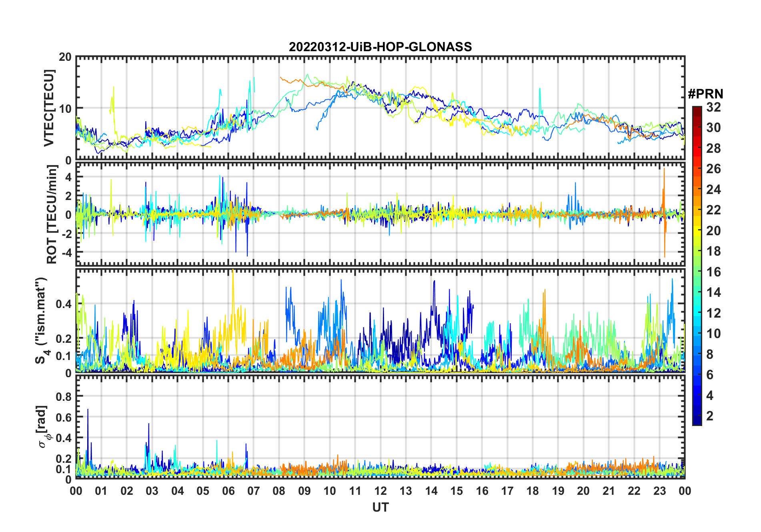Click the plot title 20220312-UiB-HOP-GLONASS
The width and height of the screenshot is (761, 532).
(380, 47)
